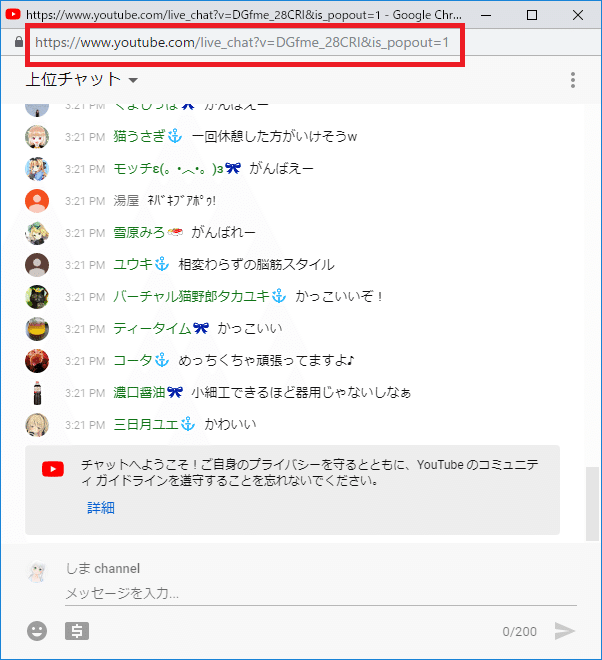
Task: Click the address bar URL
Action: [242, 43]
